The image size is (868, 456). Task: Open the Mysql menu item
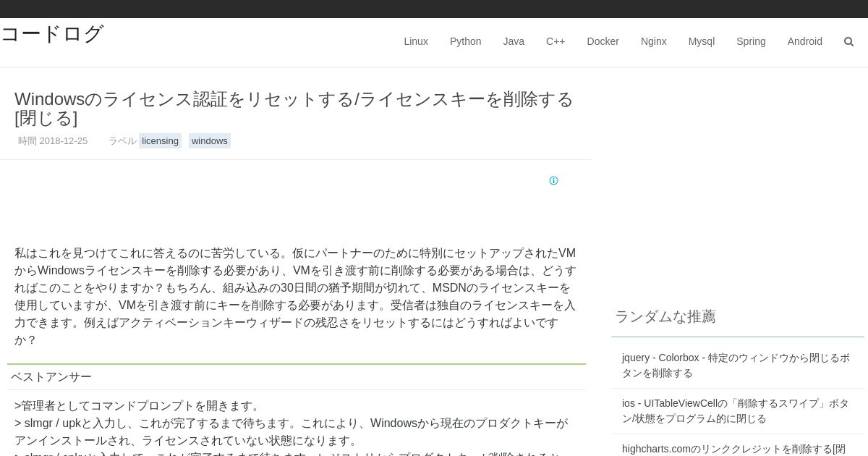tap(702, 41)
